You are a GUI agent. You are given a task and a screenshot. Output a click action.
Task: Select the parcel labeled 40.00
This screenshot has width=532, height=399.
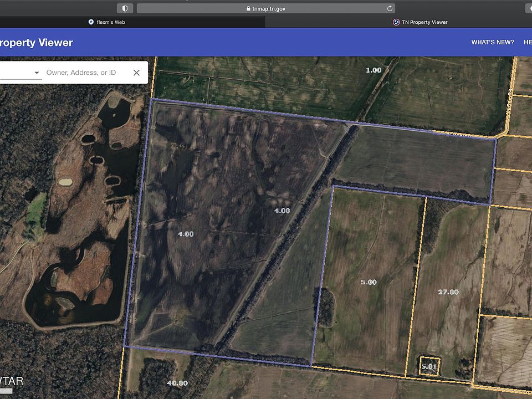[x=177, y=382]
